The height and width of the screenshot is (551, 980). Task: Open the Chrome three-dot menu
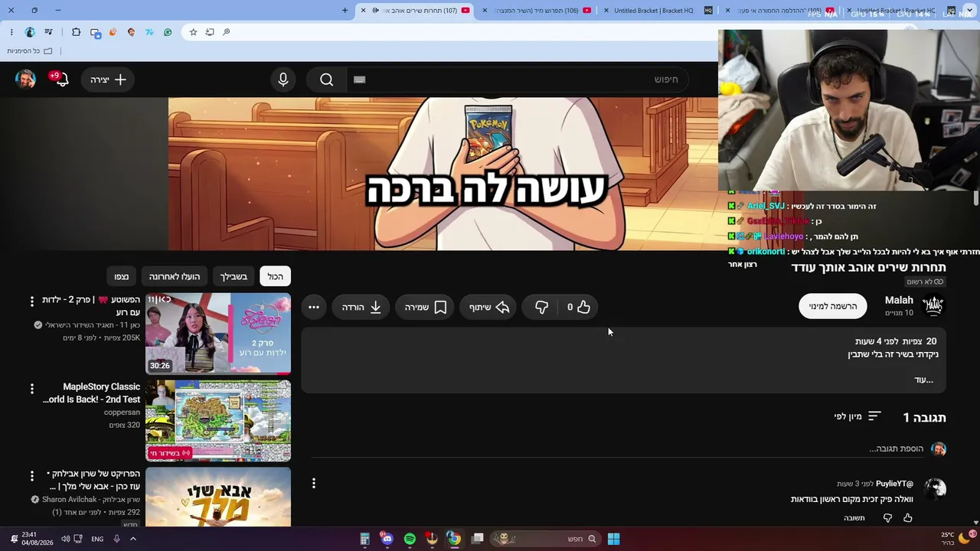click(11, 32)
